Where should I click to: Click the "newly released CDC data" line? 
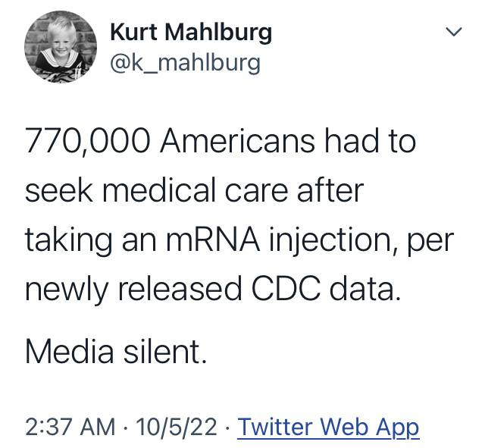[211, 290]
